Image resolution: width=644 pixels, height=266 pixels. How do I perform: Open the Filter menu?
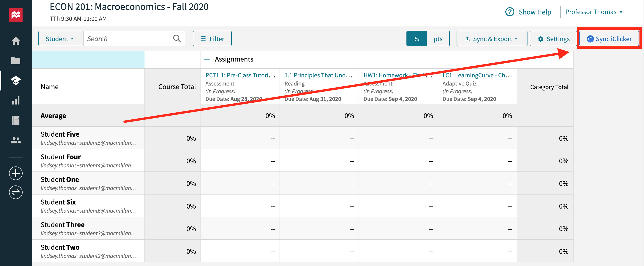[x=212, y=38]
